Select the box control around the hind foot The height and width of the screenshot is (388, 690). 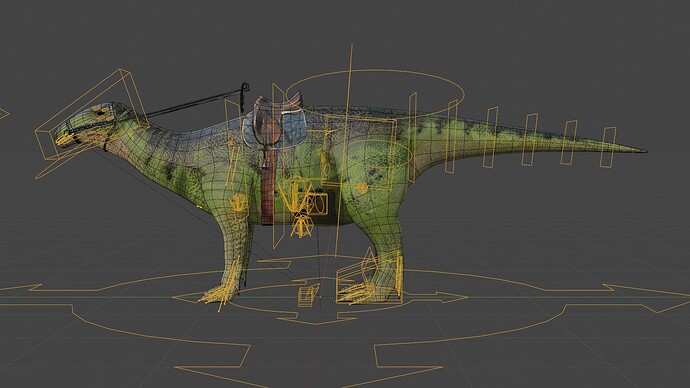click(370, 277)
